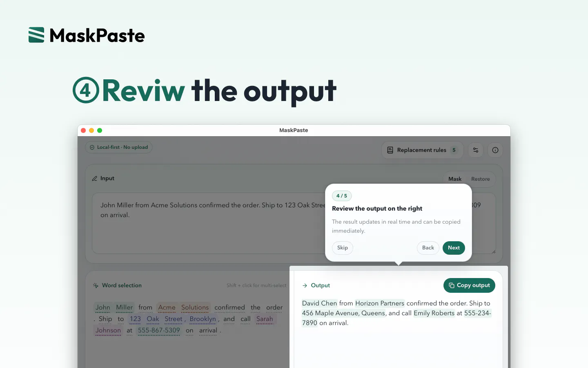Pick the token Oak in Word selection

pos(153,319)
